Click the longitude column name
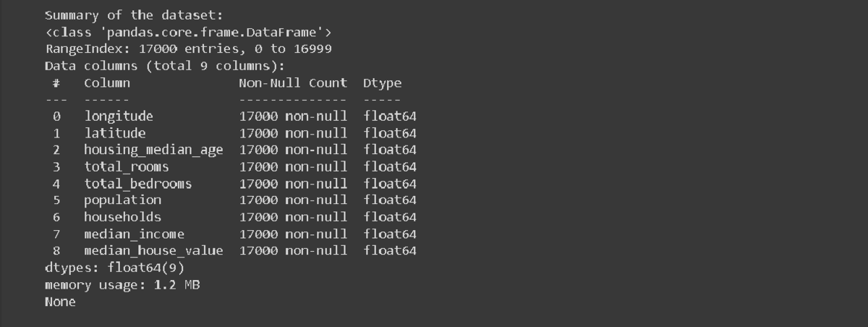This screenshot has width=868, height=327. 119,116
